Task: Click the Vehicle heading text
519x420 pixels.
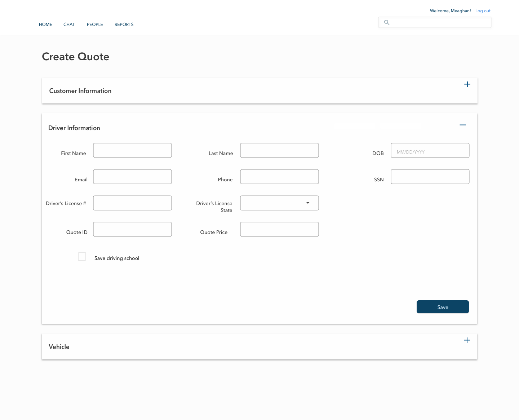Action: [59, 347]
